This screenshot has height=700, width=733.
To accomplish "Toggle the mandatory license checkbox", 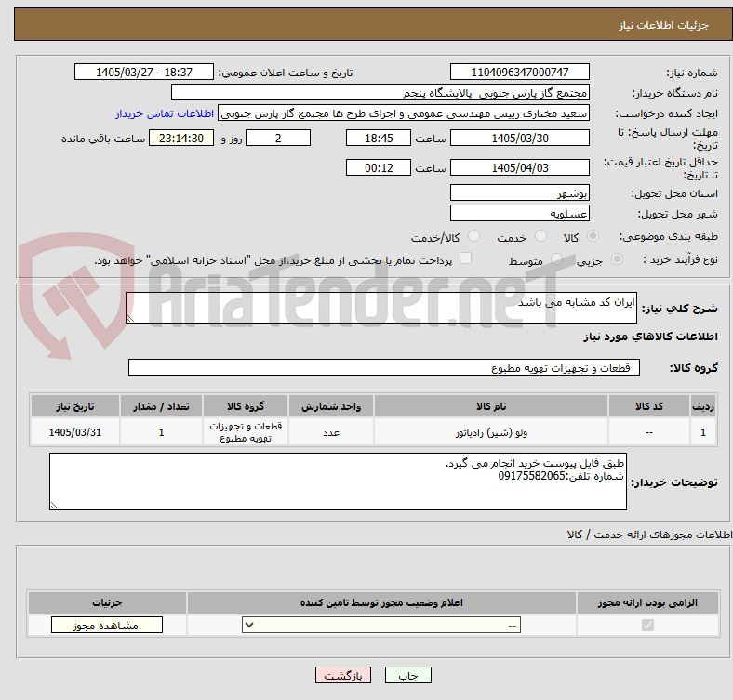I will 647,626.
